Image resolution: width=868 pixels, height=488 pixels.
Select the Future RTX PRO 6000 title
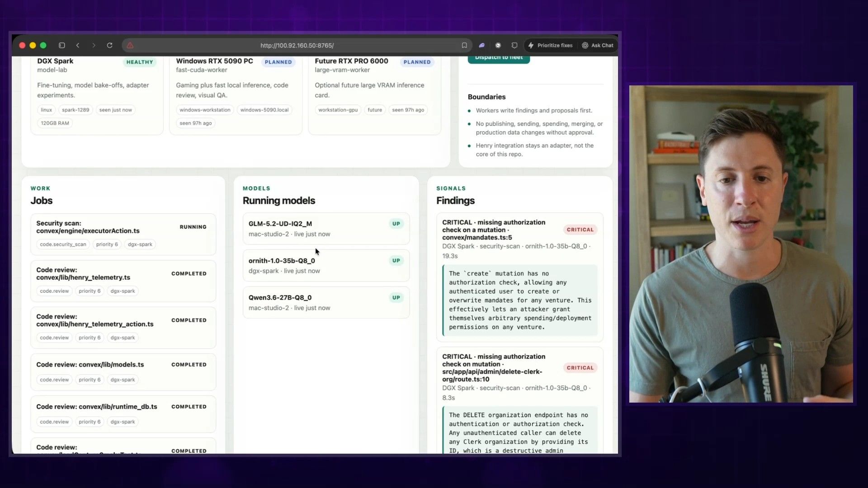click(x=351, y=61)
